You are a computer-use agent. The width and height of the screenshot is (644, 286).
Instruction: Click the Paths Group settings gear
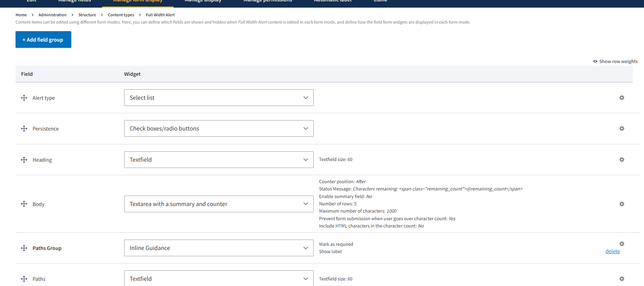pyautogui.click(x=622, y=244)
